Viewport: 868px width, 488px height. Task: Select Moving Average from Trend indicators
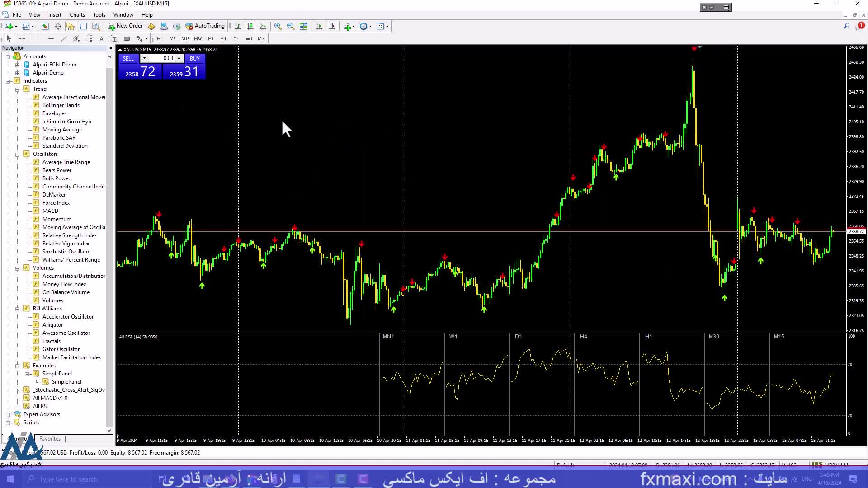pyautogui.click(x=61, y=129)
